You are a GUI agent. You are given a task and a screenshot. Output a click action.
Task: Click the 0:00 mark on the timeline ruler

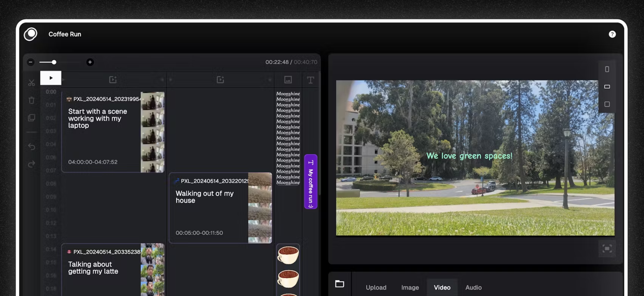click(51, 92)
